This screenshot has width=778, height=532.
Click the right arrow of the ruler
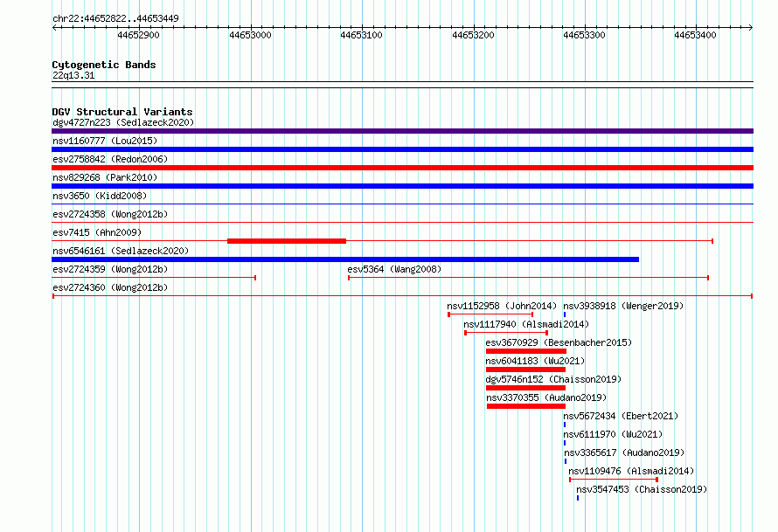[x=751, y=27]
